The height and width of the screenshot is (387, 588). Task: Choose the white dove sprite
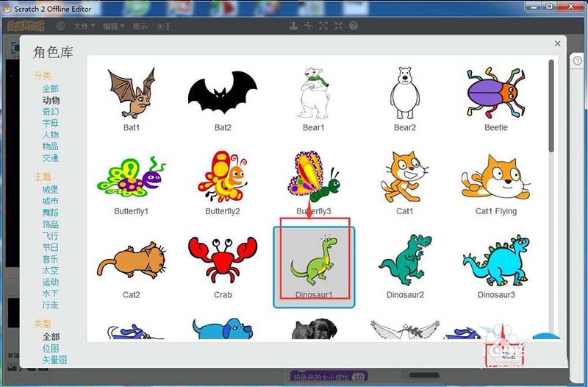click(x=405, y=329)
